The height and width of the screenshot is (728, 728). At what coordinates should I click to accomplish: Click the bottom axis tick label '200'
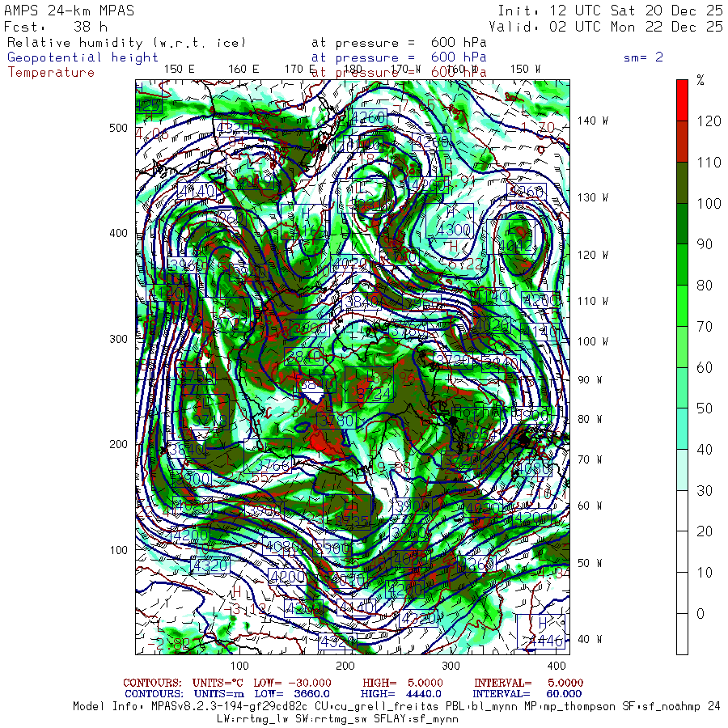345,666
